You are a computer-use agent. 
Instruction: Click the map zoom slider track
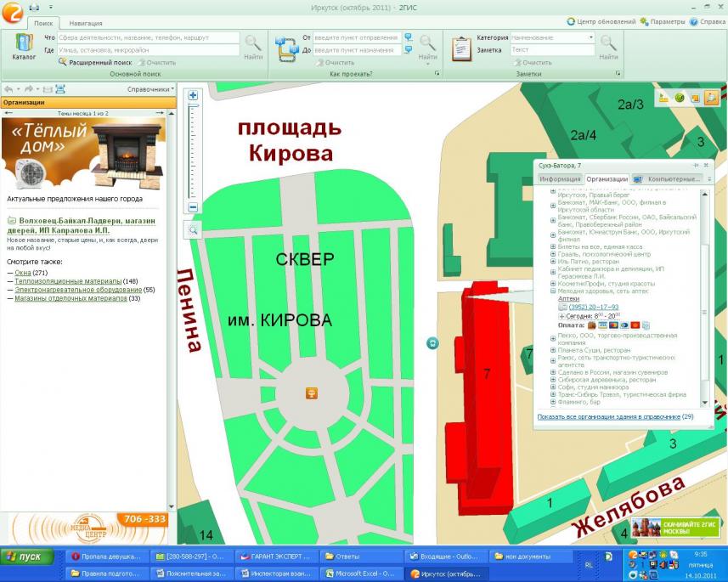click(193, 151)
